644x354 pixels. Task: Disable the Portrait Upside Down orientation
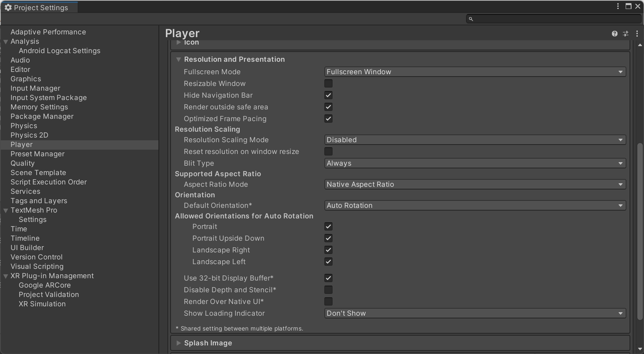[328, 238]
